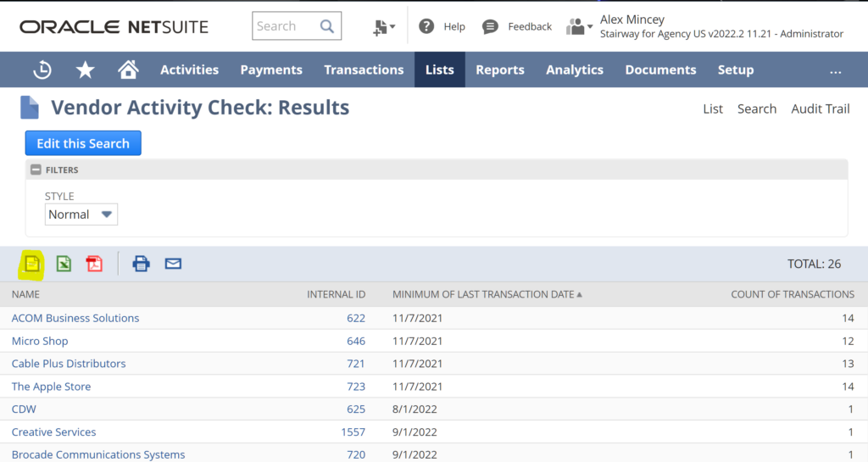The width and height of the screenshot is (868, 462).
Task: Export results to PDF icon
Action: 95,264
